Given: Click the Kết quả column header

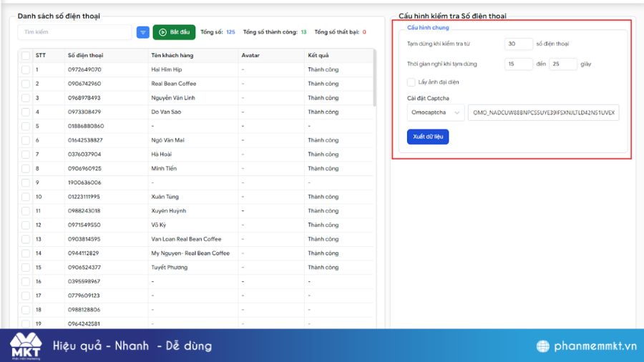Looking at the screenshot, I should pos(318,56).
